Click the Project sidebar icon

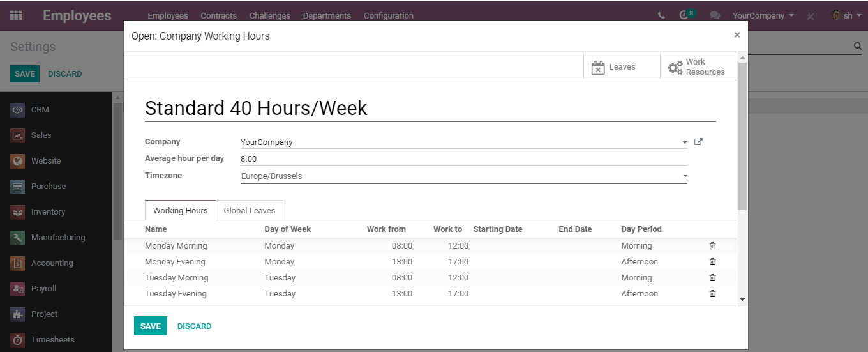click(x=18, y=314)
